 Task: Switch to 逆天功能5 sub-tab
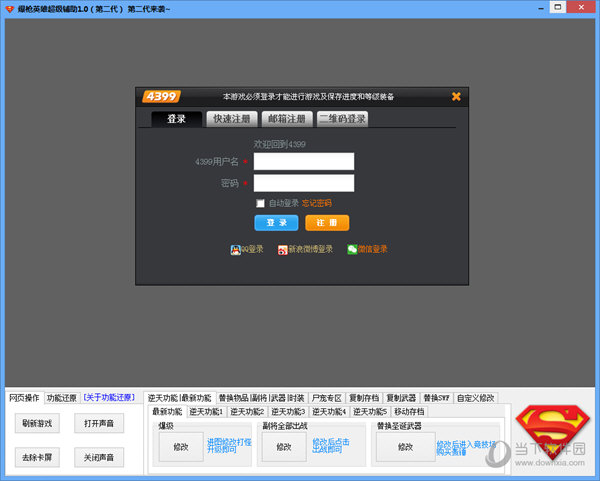coord(370,412)
